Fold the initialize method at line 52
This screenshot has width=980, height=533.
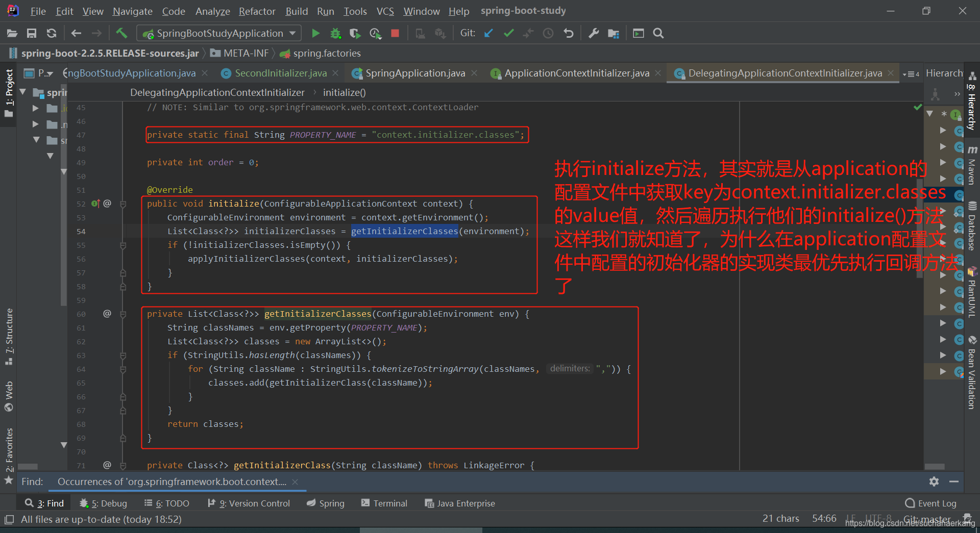point(123,204)
